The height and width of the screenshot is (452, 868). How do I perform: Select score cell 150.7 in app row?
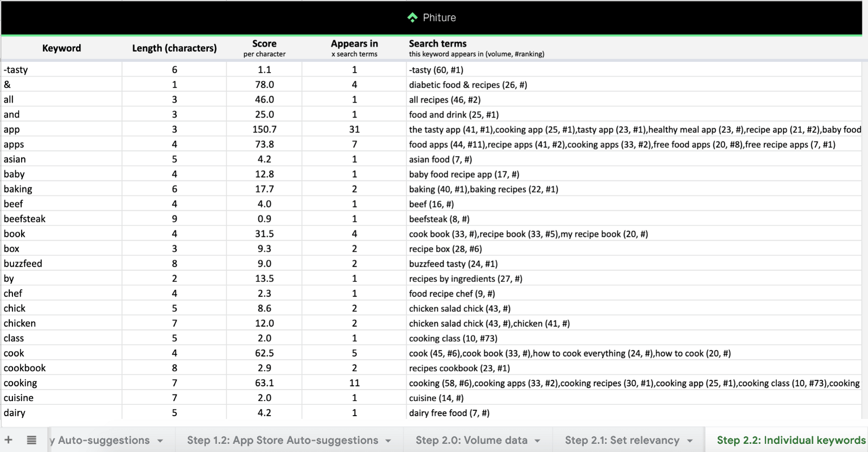(264, 129)
